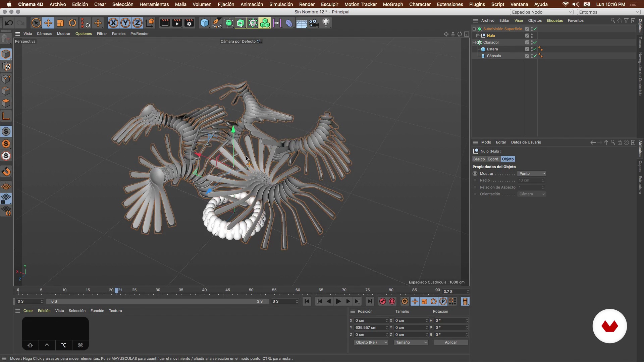Viewport: 644px width, 362px height.
Task: Select the Esfera object
Action: coord(492,49)
